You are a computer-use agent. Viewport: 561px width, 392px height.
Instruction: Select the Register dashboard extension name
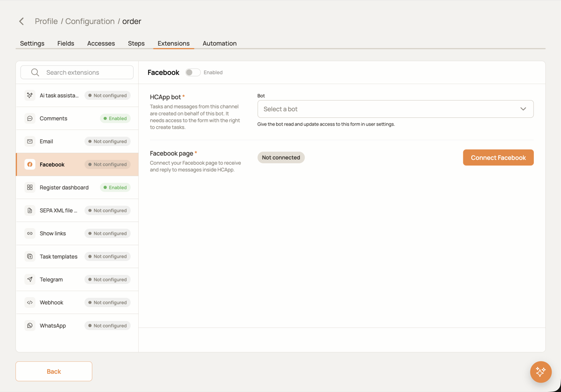coord(64,187)
